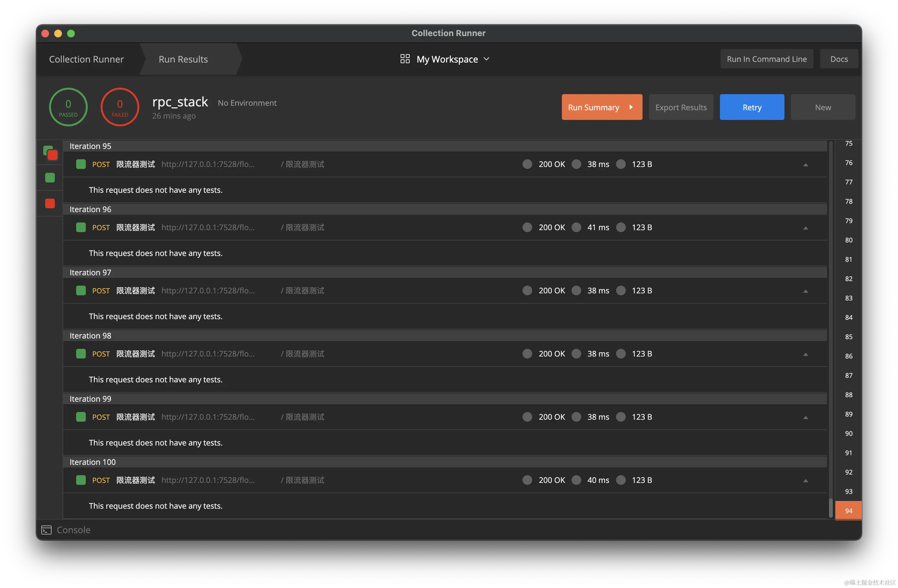Click response size dot in Iteration 98
Screen dimensions: 898x588
click(621, 354)
